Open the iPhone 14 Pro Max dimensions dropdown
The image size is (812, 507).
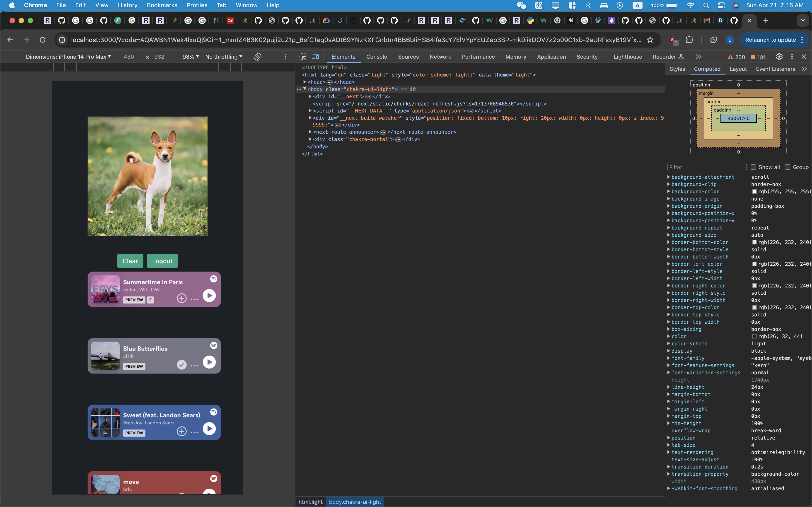pos(68,57)
